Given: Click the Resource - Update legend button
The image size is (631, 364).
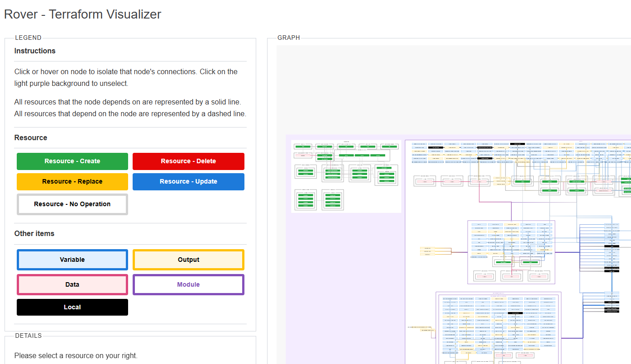Looking at the screenshot, I should (188, 181).
